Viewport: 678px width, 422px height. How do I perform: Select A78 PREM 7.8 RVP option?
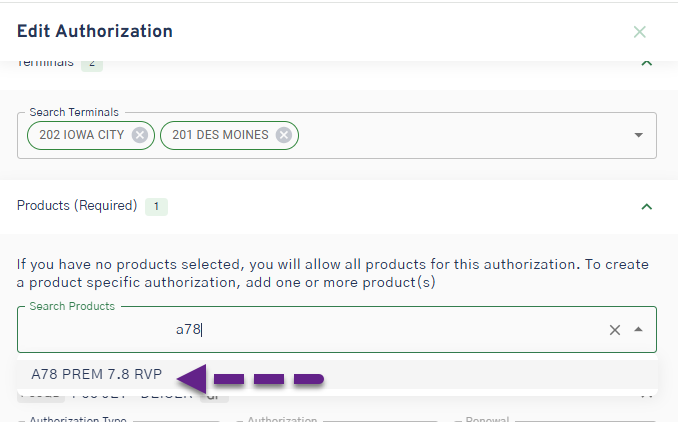pos(96,375)
